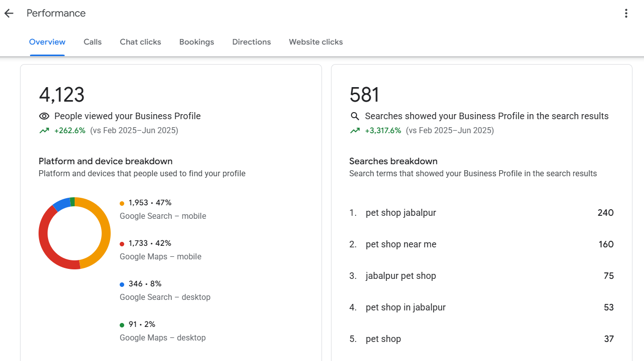Click 'People viewed your Business Profile' text
This screenshot has height=361, width=644.
(127, 116)
